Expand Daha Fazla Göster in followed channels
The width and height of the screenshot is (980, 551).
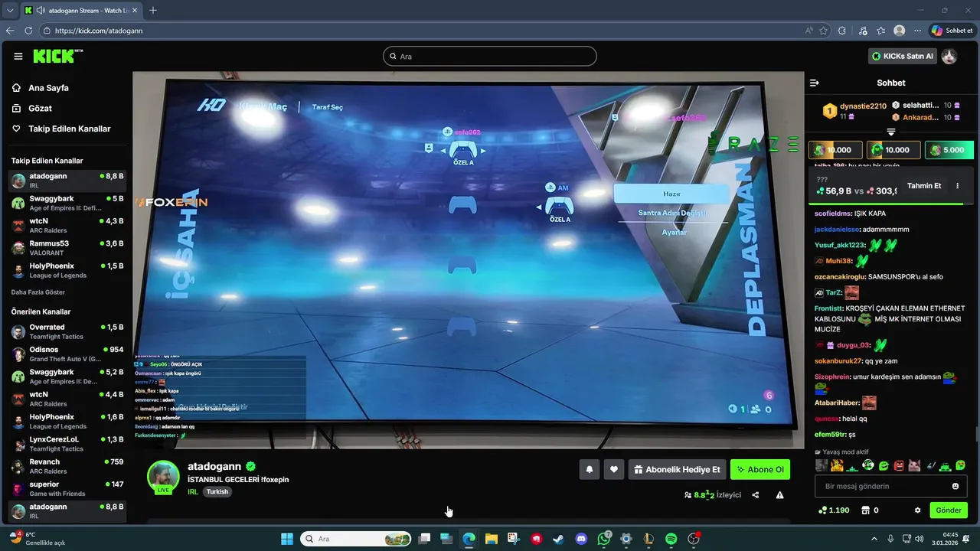[38, 292]
